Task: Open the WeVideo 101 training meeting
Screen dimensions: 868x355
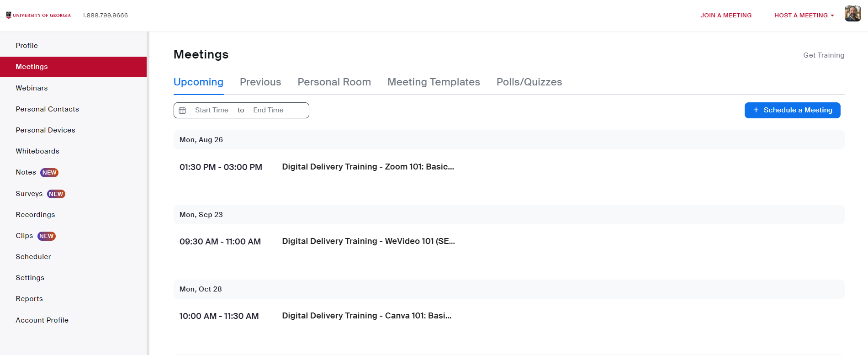Action: coord(368,241)
